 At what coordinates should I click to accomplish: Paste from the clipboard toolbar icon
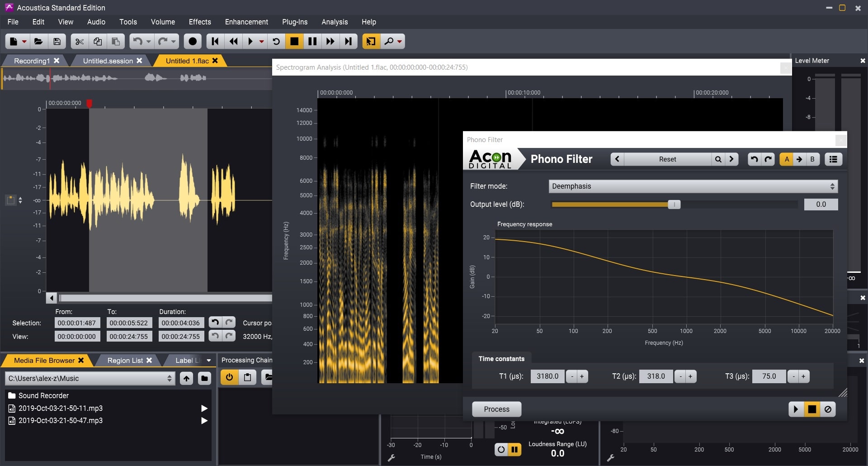(x=116, y=41)
